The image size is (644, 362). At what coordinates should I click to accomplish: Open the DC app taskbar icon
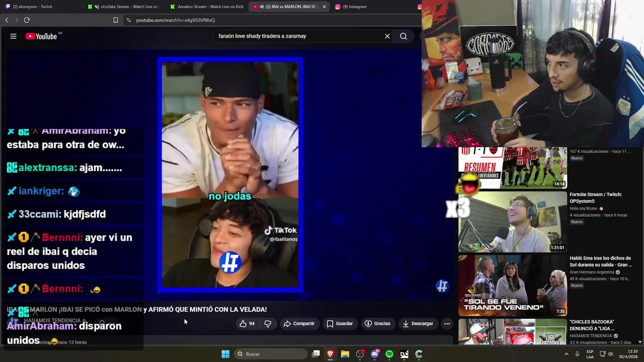click(x=404, y=354)
